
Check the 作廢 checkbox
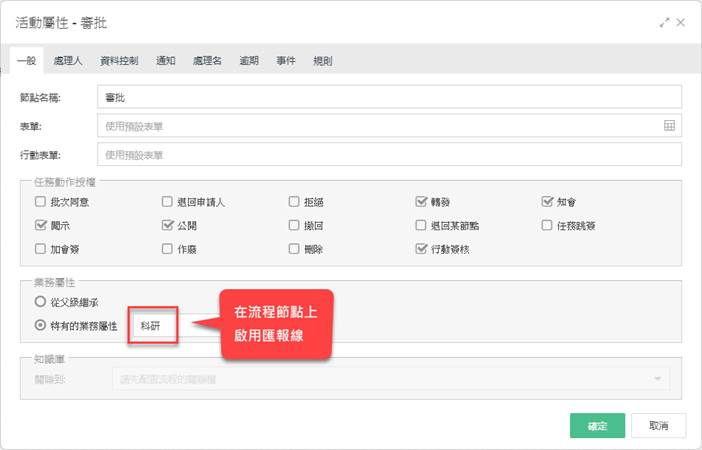167,249
